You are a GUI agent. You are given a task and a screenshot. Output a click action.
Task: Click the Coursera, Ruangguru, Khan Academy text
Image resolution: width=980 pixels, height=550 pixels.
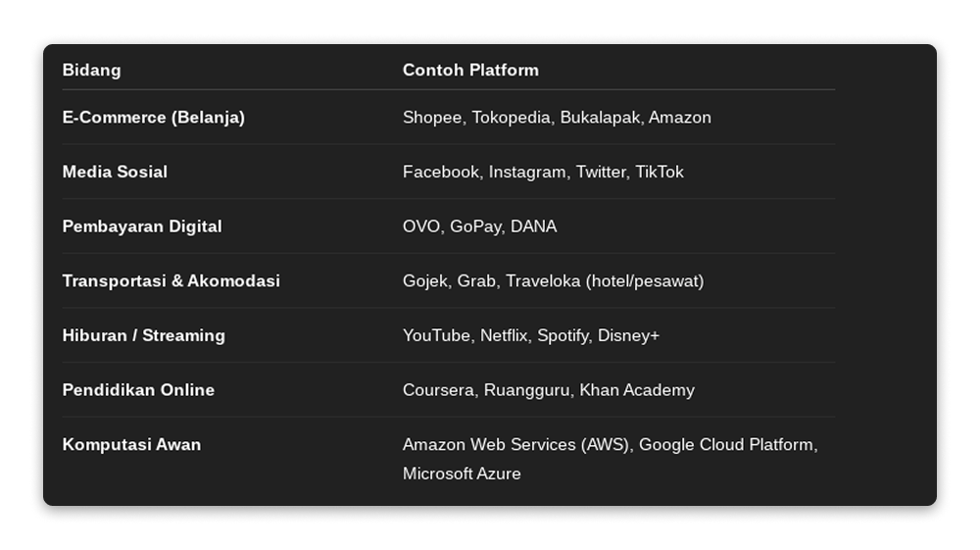click(x=548, y=390)
